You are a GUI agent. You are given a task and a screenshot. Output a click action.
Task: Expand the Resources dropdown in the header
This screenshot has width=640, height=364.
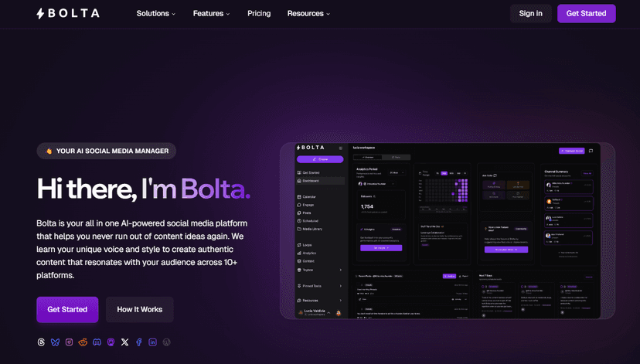(x=308, y=13)
